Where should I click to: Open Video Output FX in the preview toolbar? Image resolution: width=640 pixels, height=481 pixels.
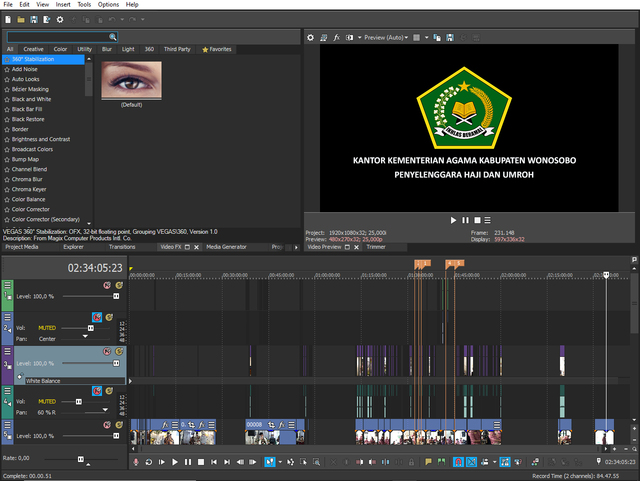(x=337, y=38)
